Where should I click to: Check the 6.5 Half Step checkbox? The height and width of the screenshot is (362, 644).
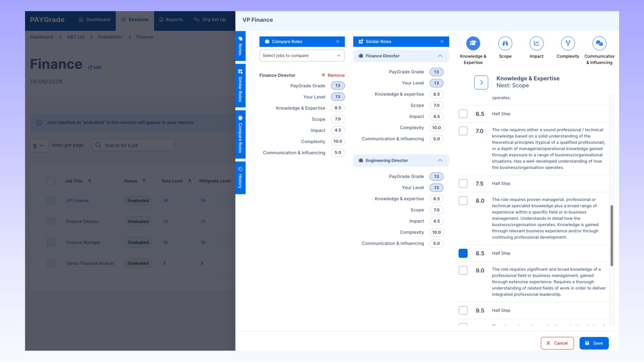(463, 114)
